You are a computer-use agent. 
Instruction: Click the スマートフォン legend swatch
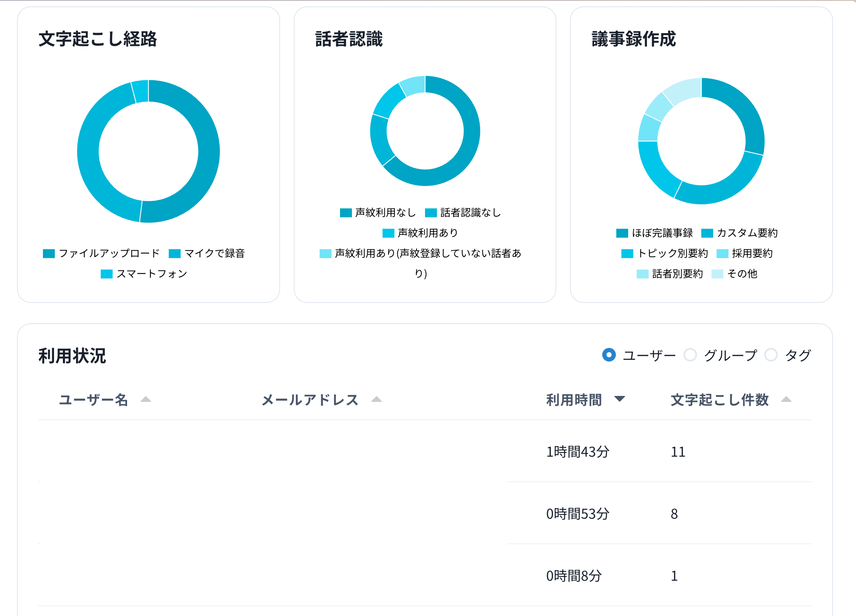click(106, 274)
